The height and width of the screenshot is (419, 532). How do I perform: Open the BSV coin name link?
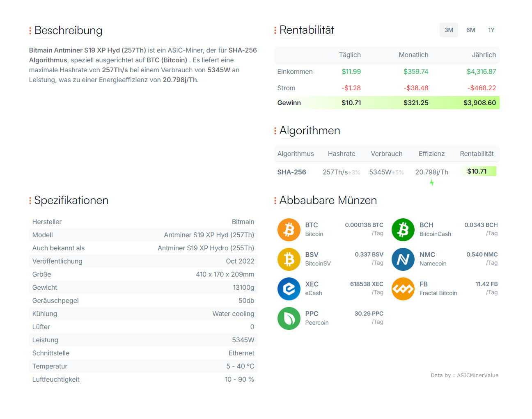(x=312, y=254)
